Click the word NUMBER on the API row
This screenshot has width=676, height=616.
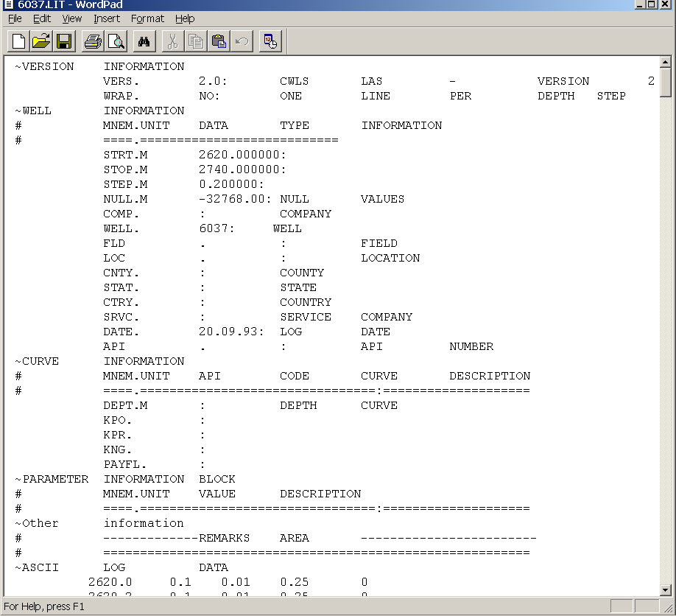471,346
